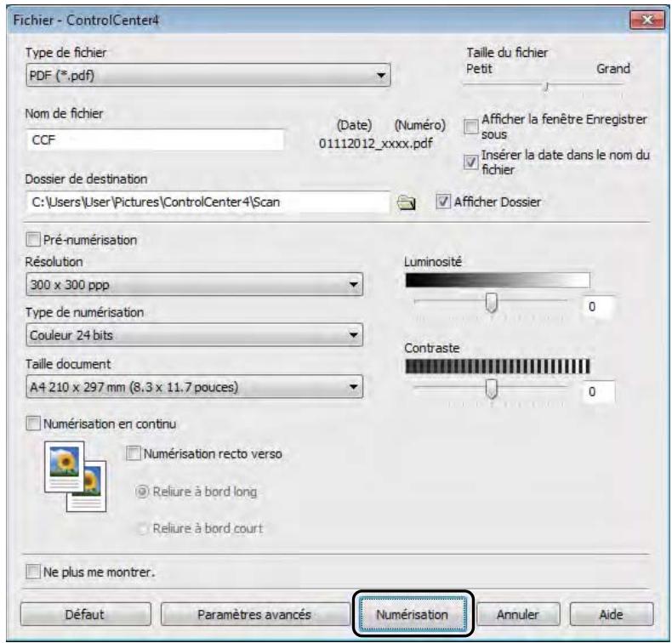Click the Taille du fichier slider
Screen dimensions: 672x643
click(544, 87)
